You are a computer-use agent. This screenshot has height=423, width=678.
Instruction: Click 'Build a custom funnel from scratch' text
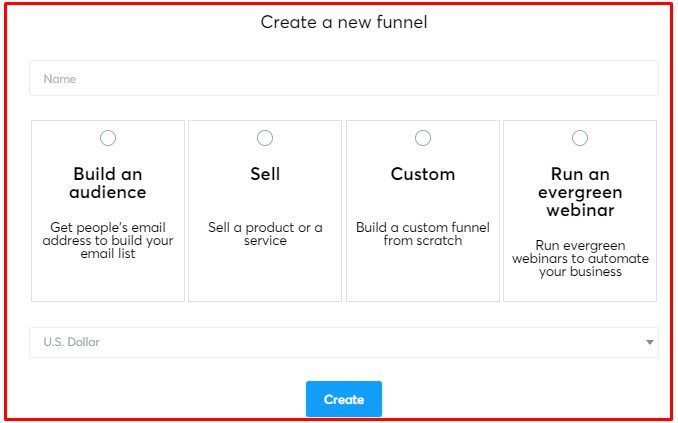click(422, 234)
